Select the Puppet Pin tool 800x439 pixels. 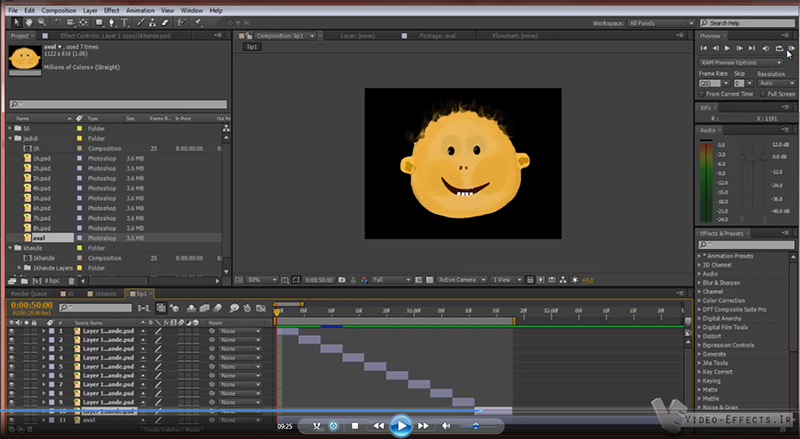[x=198, y=22]
